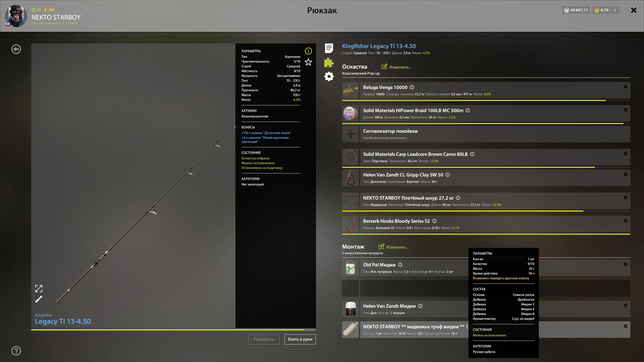Add premium currency with plus icon

click(615, 10)
